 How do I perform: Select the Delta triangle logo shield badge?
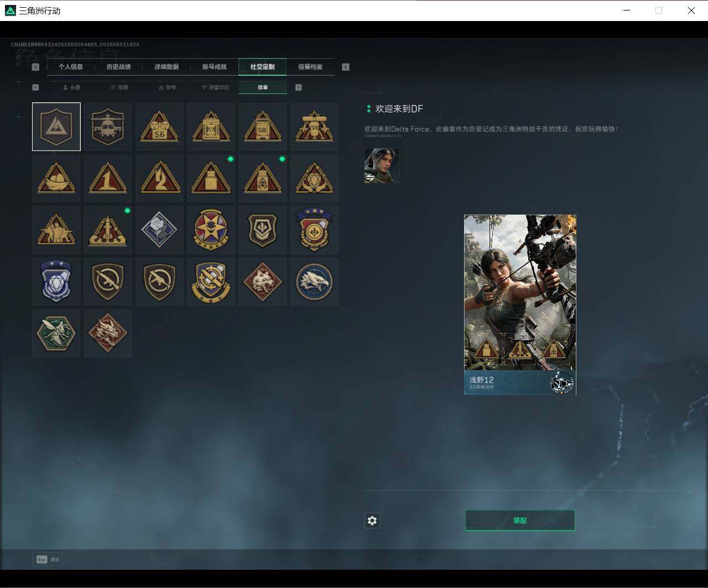click(56, 127)
